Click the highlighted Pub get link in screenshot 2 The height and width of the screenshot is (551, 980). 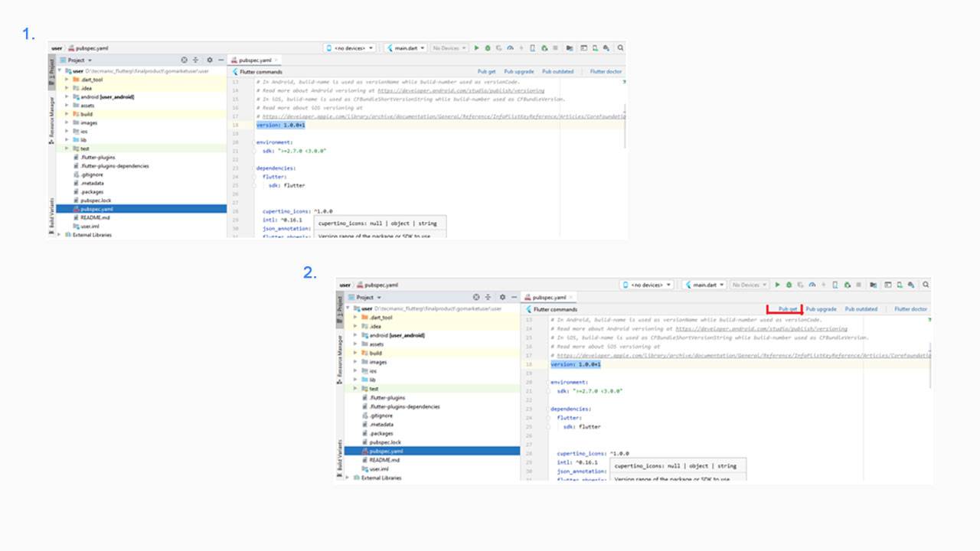788,309
